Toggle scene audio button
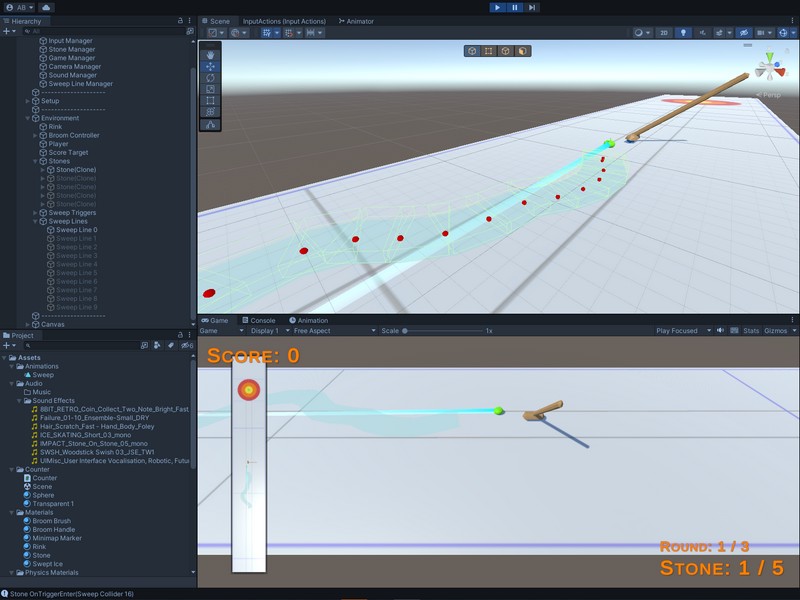The width and height of the screenshot is (800, 600). click(703, 33)
